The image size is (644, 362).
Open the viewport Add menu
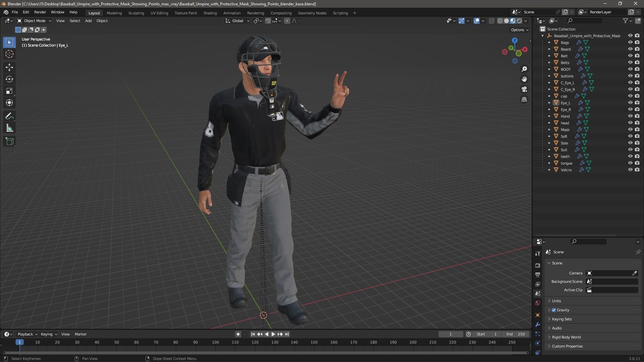pyautogui.click(x=88, y=21)
